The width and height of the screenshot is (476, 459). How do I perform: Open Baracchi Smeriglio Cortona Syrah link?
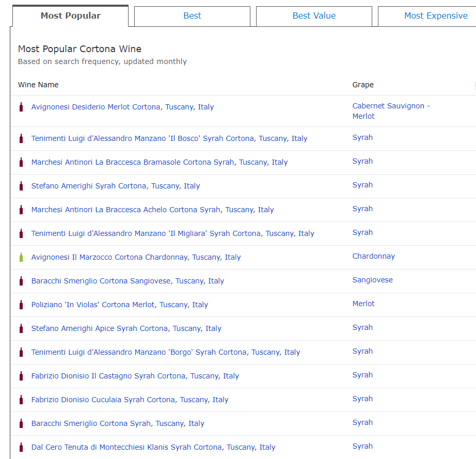(x=118, y=423)
